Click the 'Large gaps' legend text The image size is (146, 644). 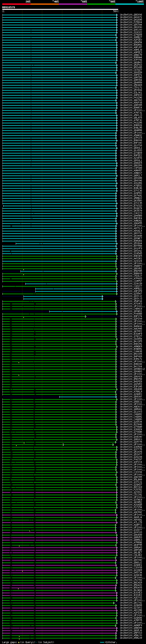pyautogui.click(x=10, y=642)
